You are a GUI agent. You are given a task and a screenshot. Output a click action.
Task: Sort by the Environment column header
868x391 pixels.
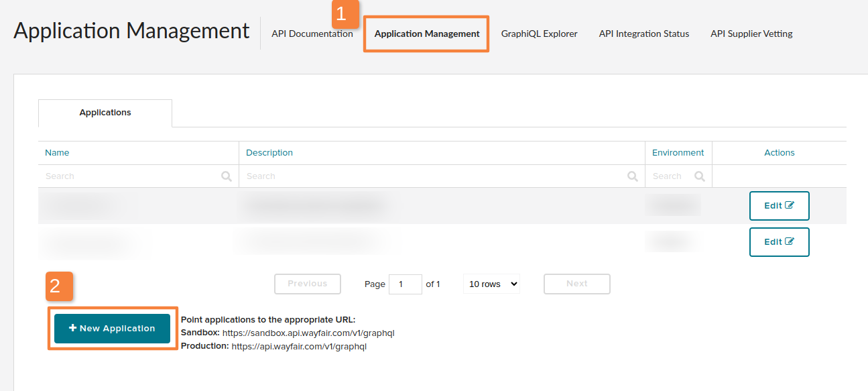click(678, 153)
